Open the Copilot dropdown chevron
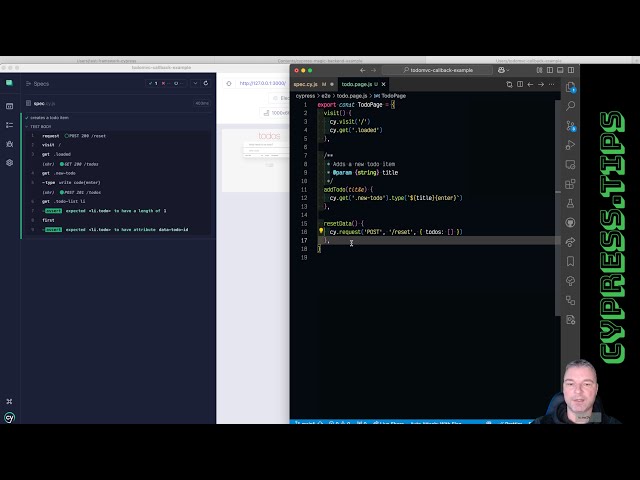The image size is (640, 480). click(508, 70)
